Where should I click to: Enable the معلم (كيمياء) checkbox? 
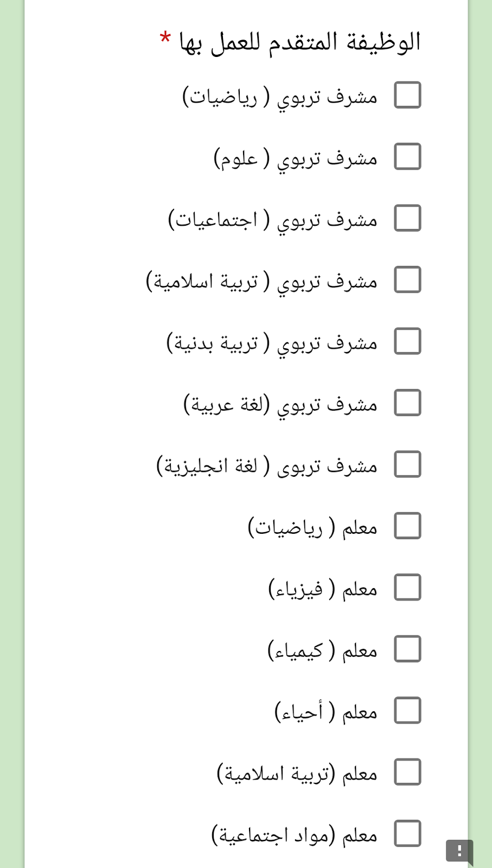[x=407, y=649]
